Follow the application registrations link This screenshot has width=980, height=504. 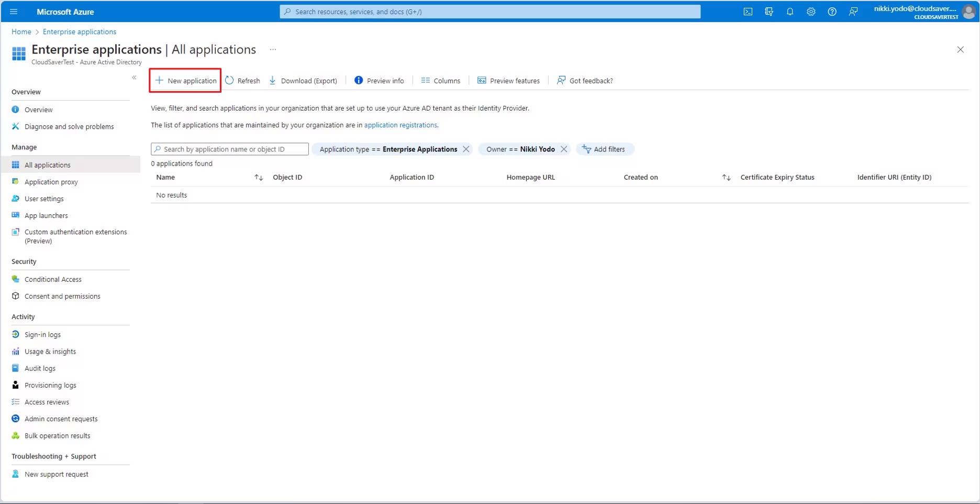(400, 125)
